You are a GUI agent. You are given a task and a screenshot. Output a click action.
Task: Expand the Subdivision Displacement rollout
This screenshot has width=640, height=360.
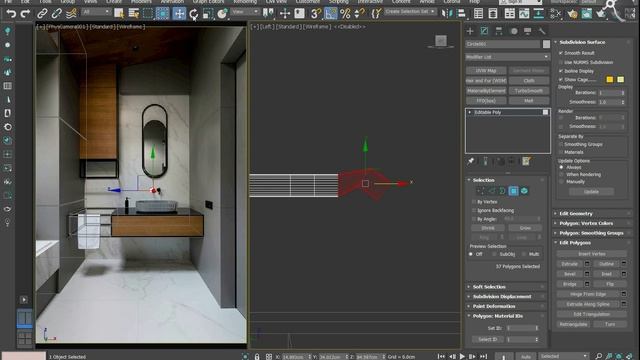pos(502,297)
